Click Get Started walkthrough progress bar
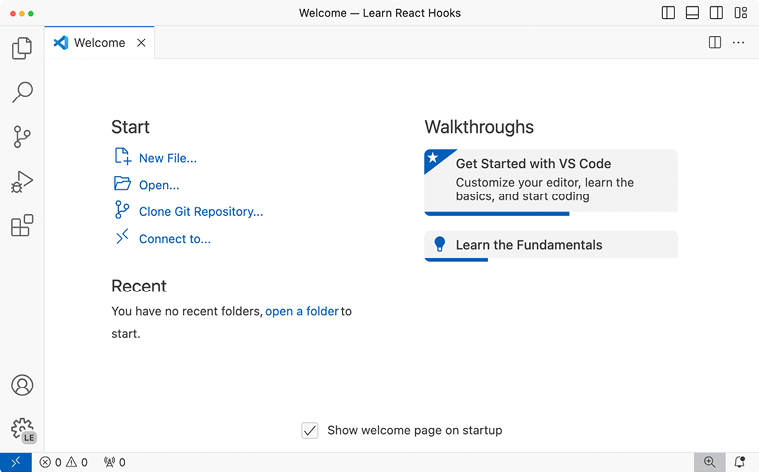This screenshot has width=759, height=472. 497,213
